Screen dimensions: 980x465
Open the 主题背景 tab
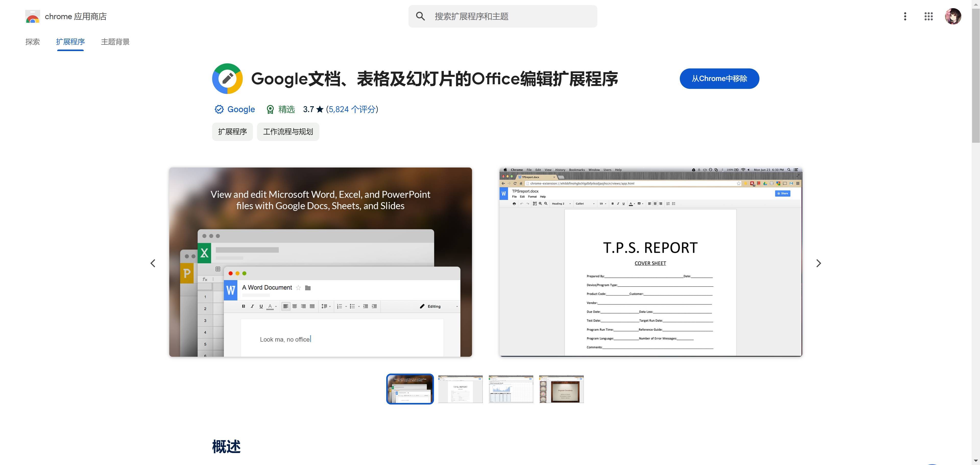(115, 42)
